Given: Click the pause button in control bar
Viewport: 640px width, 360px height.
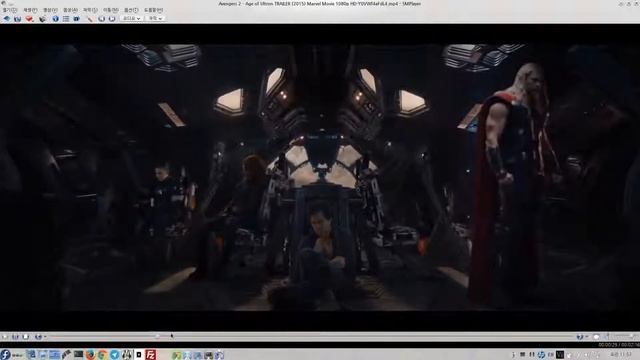Looking at the screenshot, I should (x=15, y=337).
